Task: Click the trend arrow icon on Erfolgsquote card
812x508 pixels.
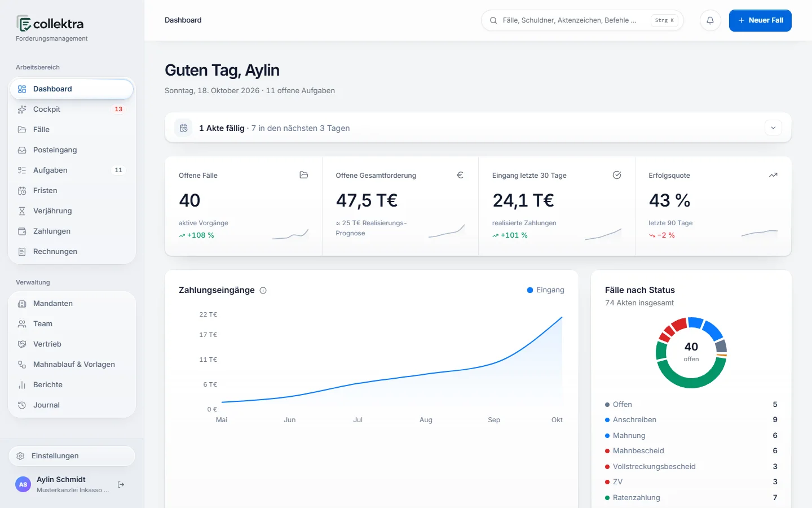Action: [x=773, y=175]
